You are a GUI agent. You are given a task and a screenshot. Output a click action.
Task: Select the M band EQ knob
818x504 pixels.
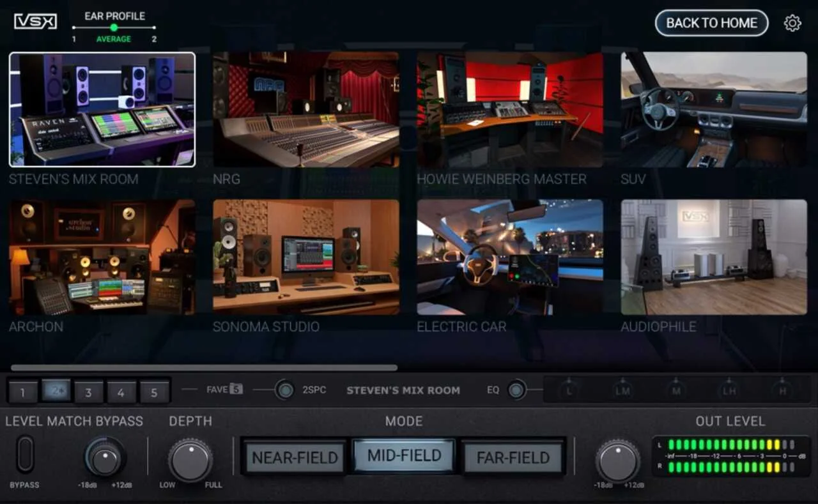676,390
